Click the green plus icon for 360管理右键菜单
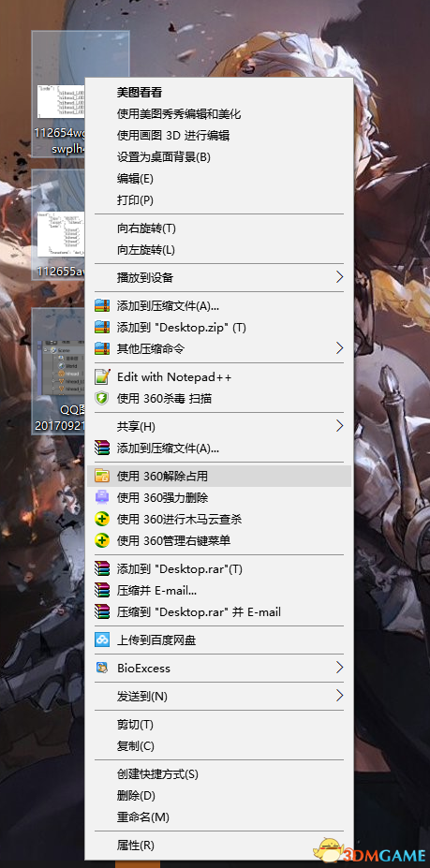Image resolution: width=430 pixels, height=868 pixels. pos(102,541)
